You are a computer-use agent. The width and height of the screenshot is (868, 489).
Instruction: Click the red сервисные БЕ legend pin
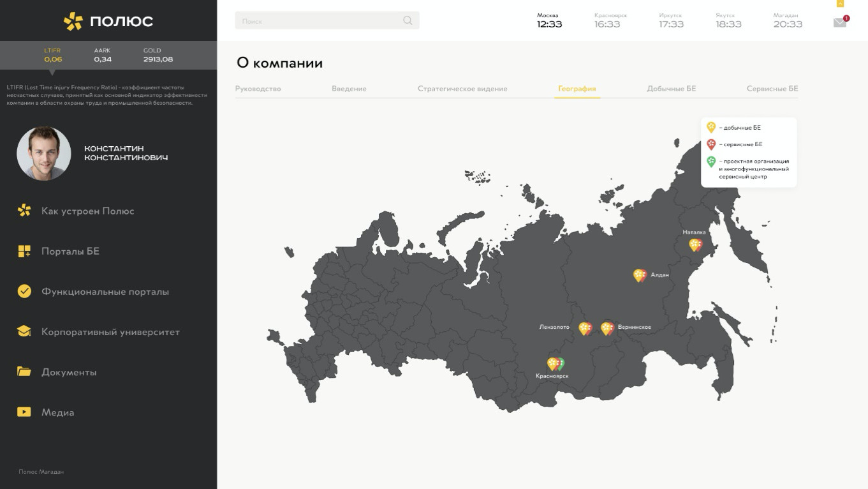[x=711, y=144]
